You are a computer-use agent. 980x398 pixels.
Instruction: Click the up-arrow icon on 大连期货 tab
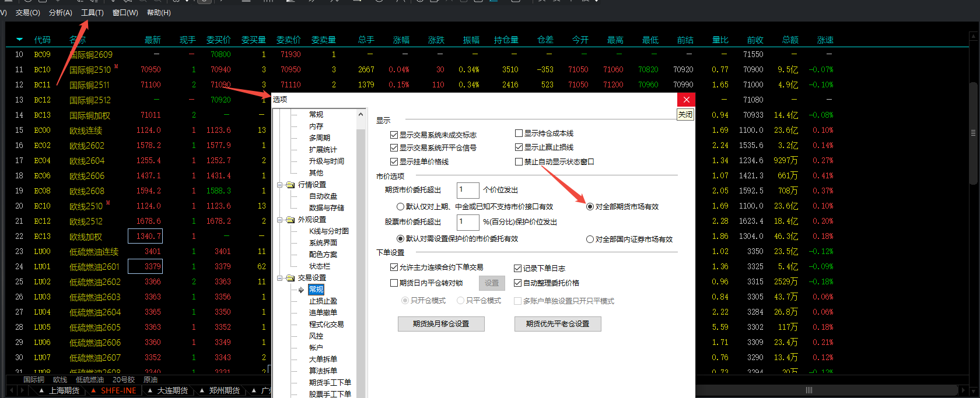tap(150, 390)
